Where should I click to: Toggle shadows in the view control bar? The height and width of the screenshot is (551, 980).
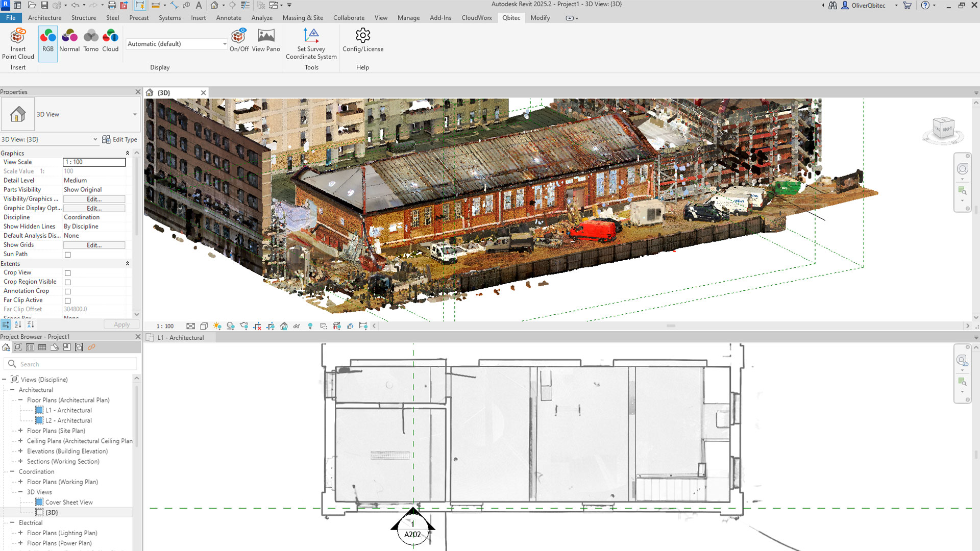[x=230, y=326]
